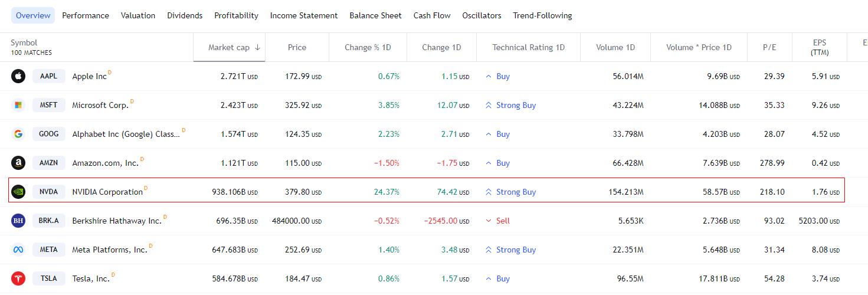This screenshot has width=868, height=295.
Task: Open the Balance Sheet tab
Action: [375, 15]
